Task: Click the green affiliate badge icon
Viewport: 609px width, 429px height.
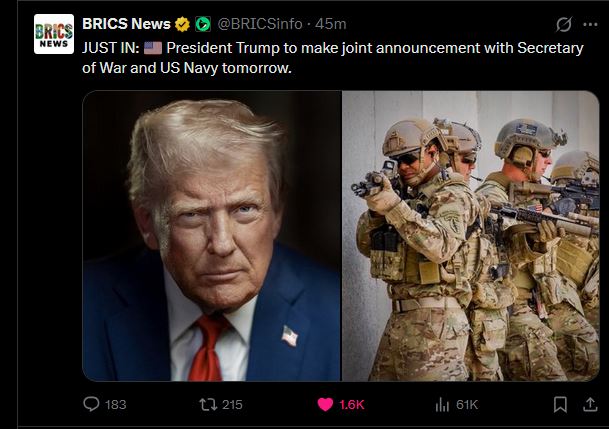Action: [203, 24]
